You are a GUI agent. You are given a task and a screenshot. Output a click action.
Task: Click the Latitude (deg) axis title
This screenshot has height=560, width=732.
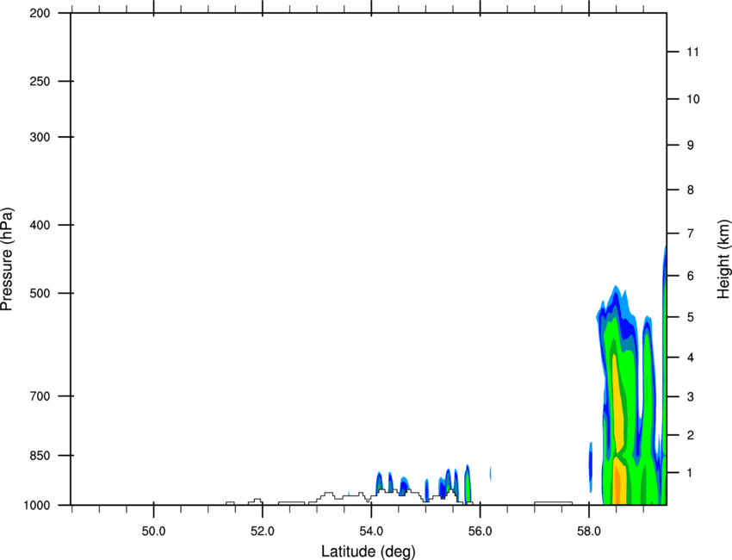[x=368, y=551]
